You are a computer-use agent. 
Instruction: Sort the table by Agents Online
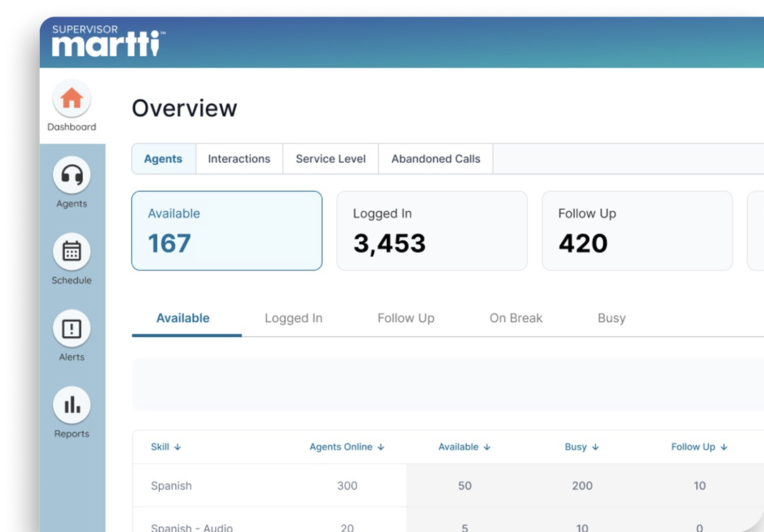[x=346, y=447]
